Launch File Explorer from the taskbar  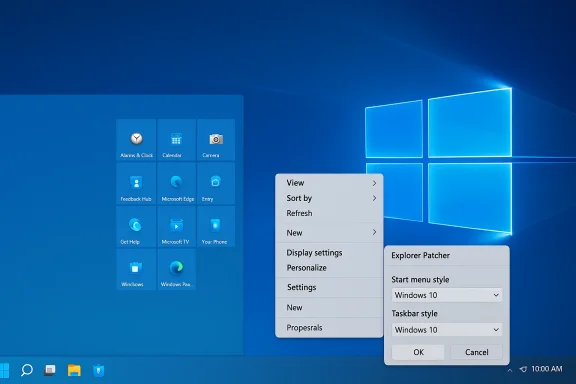pyautogui.click(x=74, y=370)
